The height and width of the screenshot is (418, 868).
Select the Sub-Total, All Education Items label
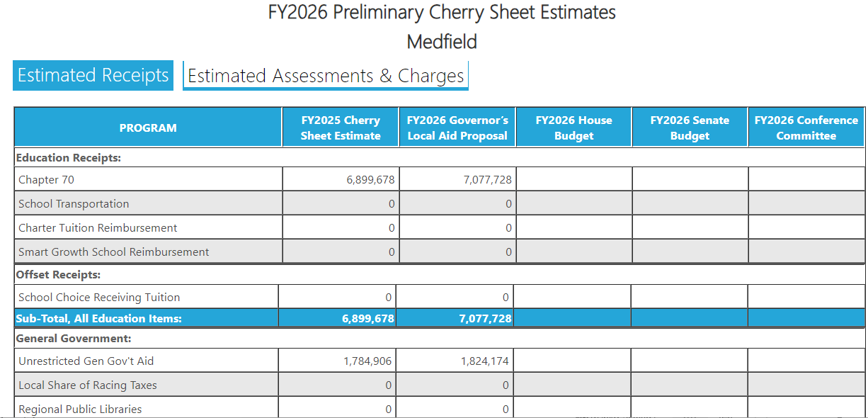point(98,319)
